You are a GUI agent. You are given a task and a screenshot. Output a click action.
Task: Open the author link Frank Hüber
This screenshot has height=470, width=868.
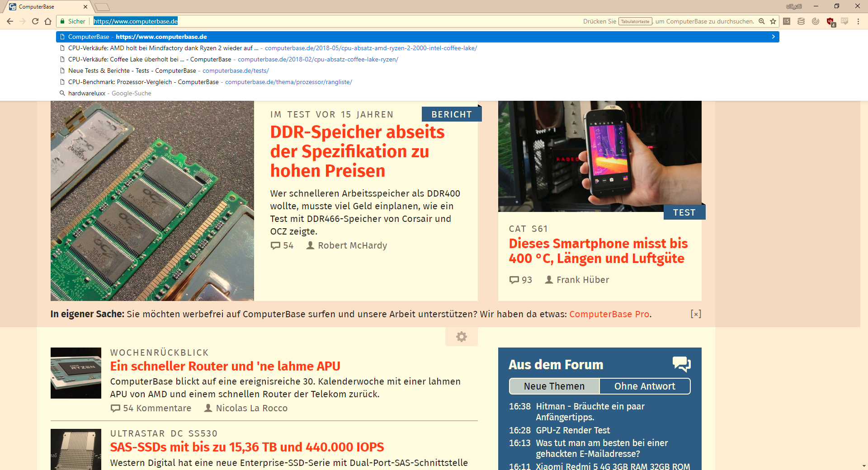pyautogui.click(x=583, y=280)
